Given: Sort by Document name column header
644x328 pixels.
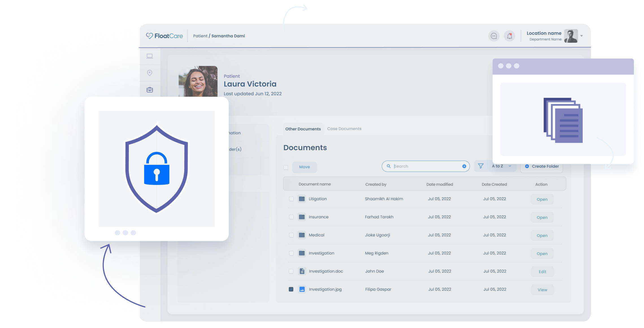Looking at the screenshot, I should point(315,184).
